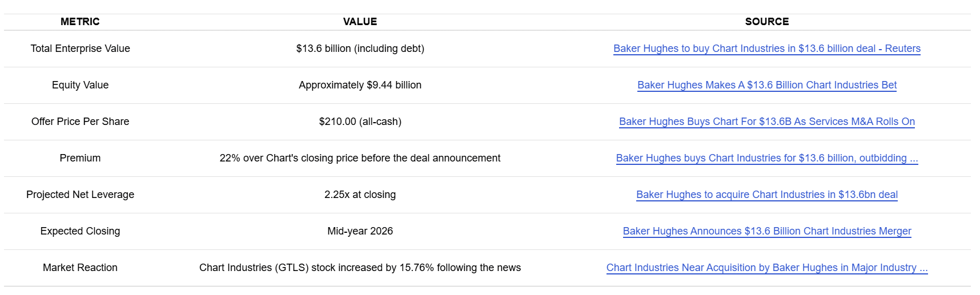Image resolution: width=980 pixels, height=295 pixels.
Task: Open 'Baker Hughes Makes A $13.6 Billion Chart Industries Bet' link
Action: (x=766, y=85)
